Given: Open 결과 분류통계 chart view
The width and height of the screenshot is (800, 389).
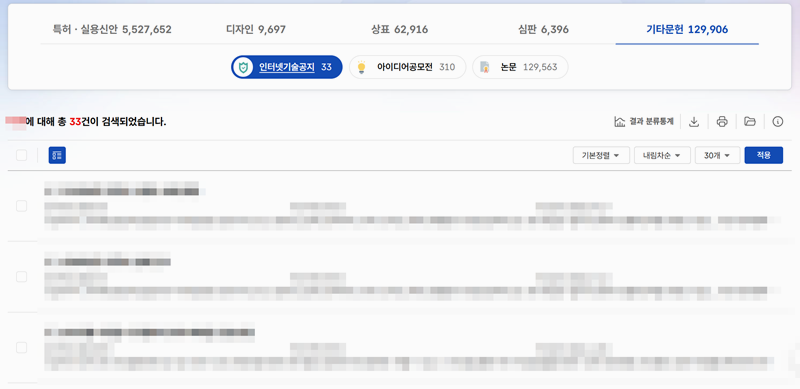Looking at the screenshot, I should coord(643,121).
